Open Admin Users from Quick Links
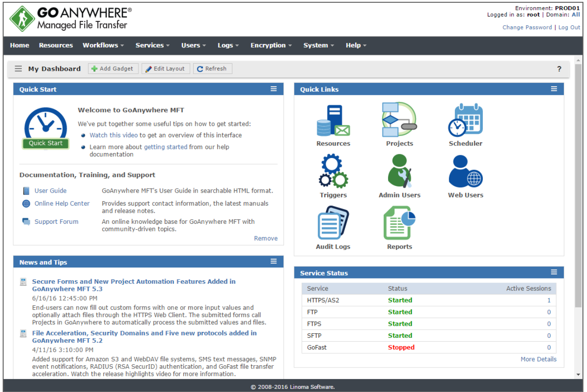 [x=399, y=171]
